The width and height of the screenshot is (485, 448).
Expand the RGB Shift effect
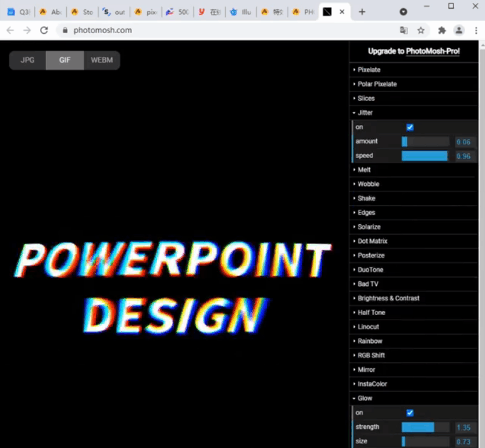(x=413, y=355)
